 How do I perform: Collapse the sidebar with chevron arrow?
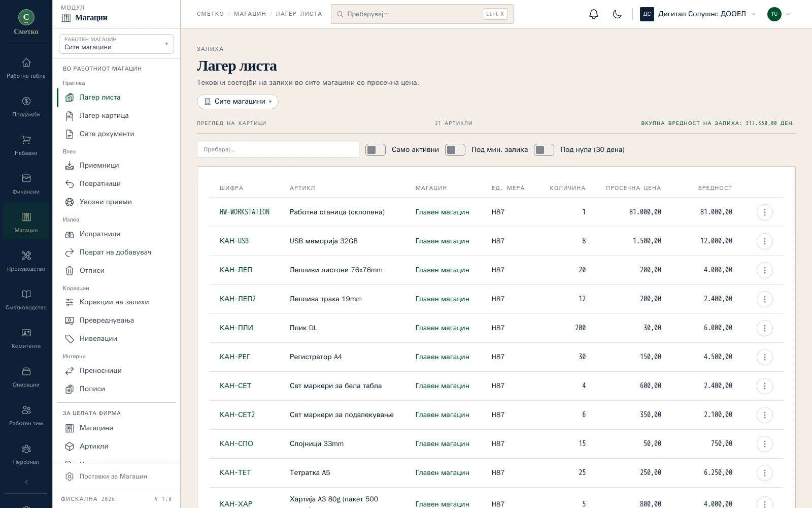[x=26, y=482]
